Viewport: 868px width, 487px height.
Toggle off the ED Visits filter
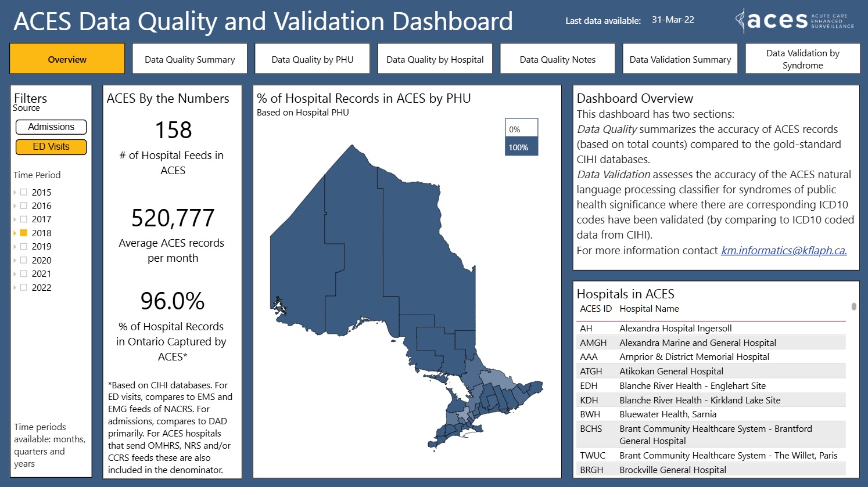[51, 147]
